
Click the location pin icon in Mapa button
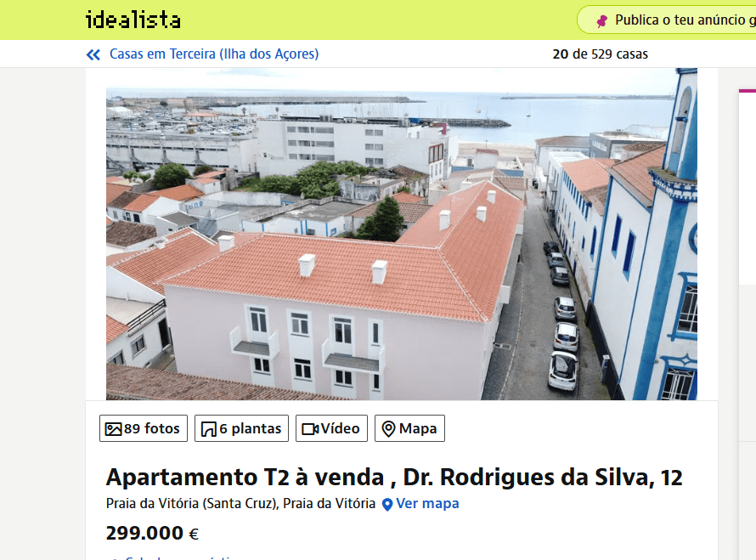[388, 429]
